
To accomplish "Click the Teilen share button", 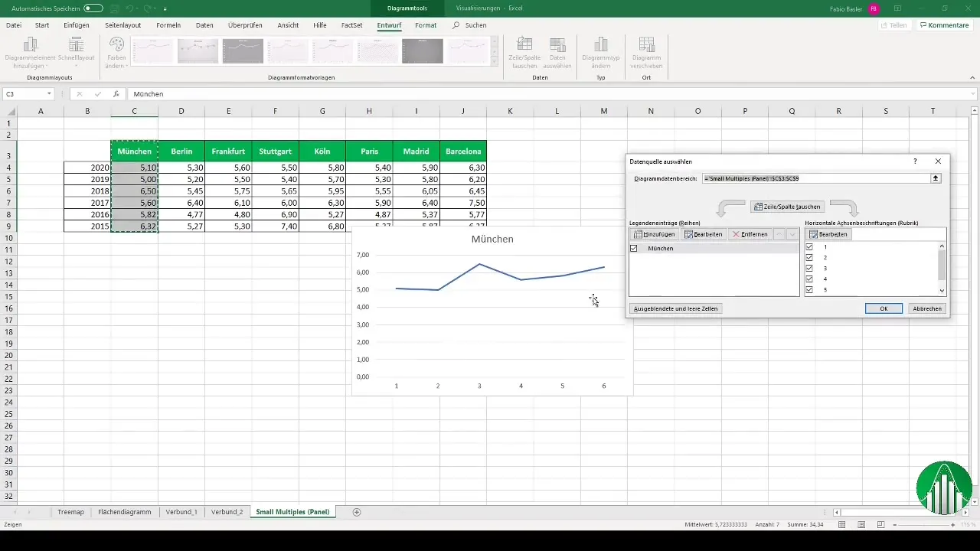I will (894, 25).
